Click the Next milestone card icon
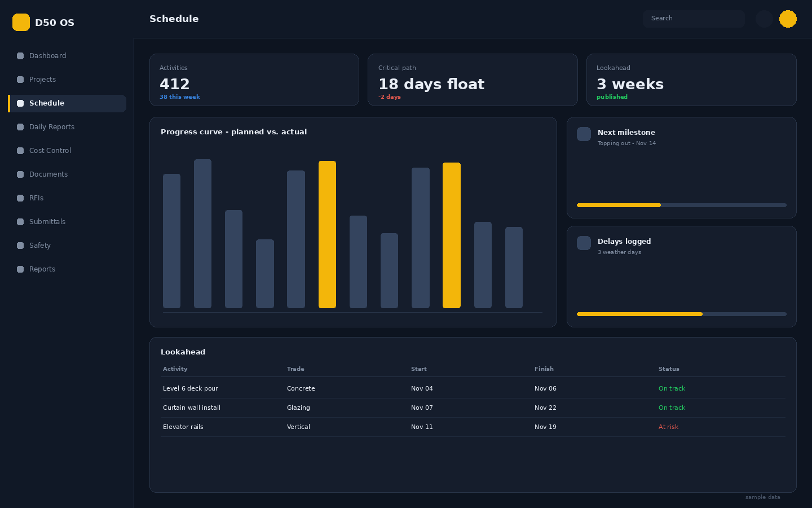Image resolution: width=812 pixels, height=508 pixels. pyautogui.click(x=584, y=134)
